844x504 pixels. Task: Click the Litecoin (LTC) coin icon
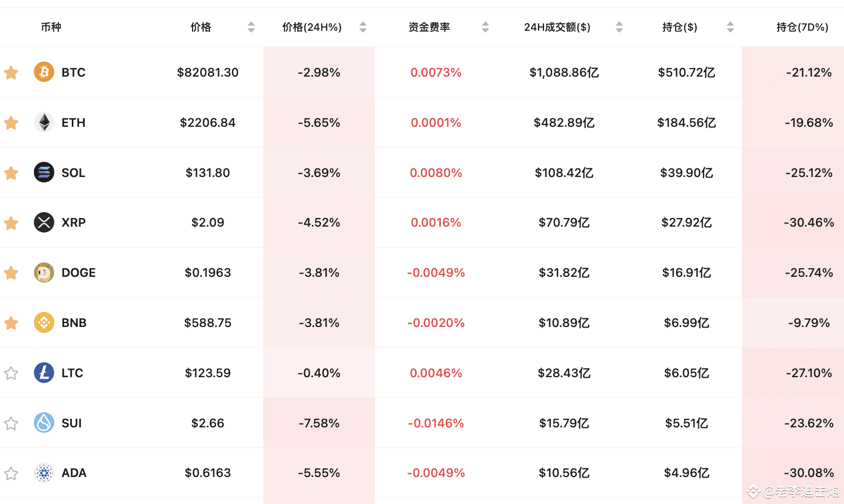(44, 372)
